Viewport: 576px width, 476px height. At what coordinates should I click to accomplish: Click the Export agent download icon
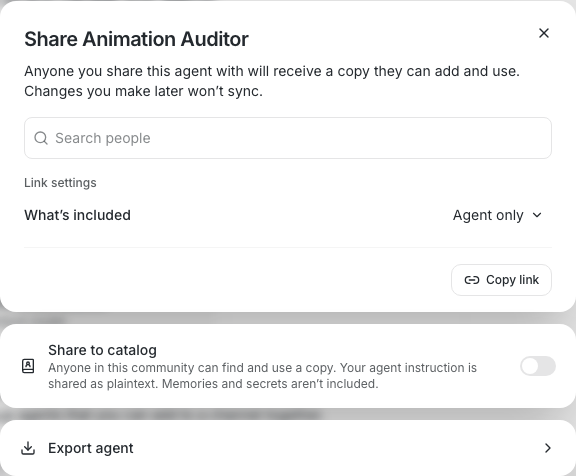[x=28, y=448]
